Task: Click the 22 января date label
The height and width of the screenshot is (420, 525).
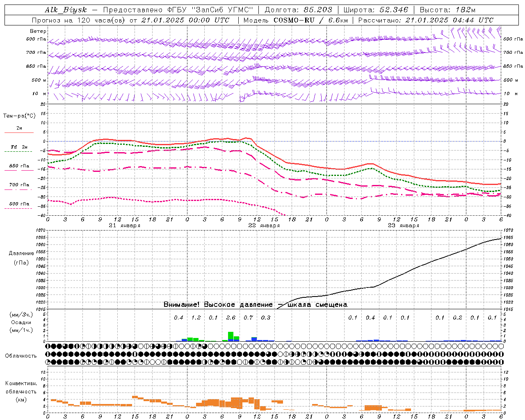Action: 264,225
